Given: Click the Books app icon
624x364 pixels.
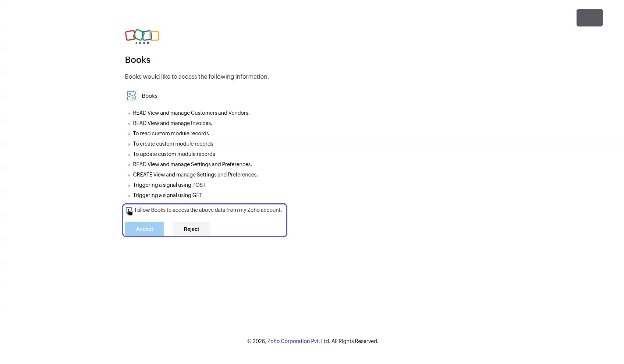Looking at the screenshot, I should 131,96.
